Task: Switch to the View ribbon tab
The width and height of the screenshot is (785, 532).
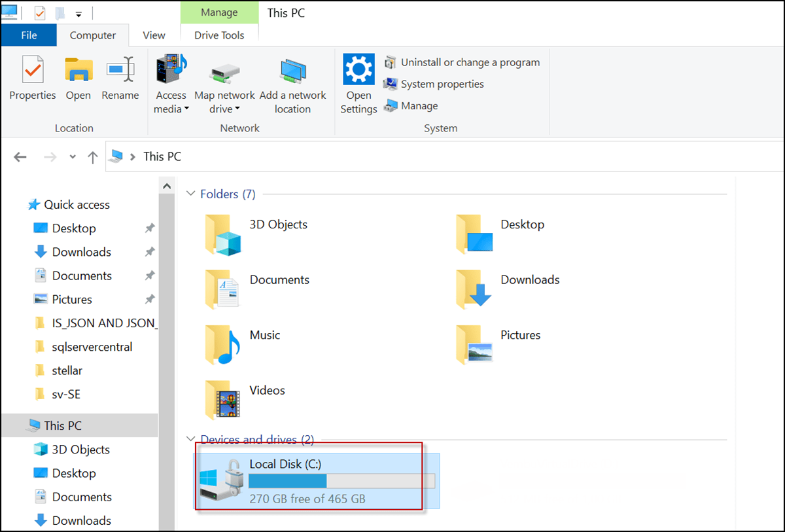Action: 154,35
